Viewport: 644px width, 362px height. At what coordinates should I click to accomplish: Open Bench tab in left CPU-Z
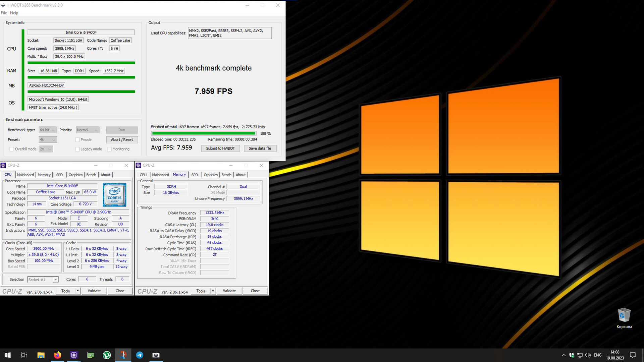point(91,175)
